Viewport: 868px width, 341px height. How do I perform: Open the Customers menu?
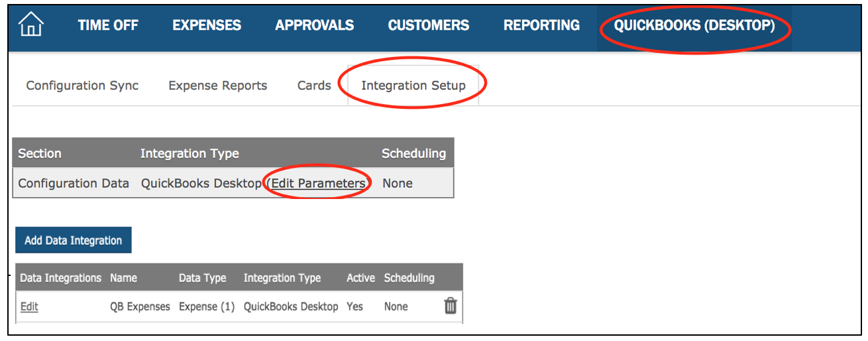click(x=429, y=26)
